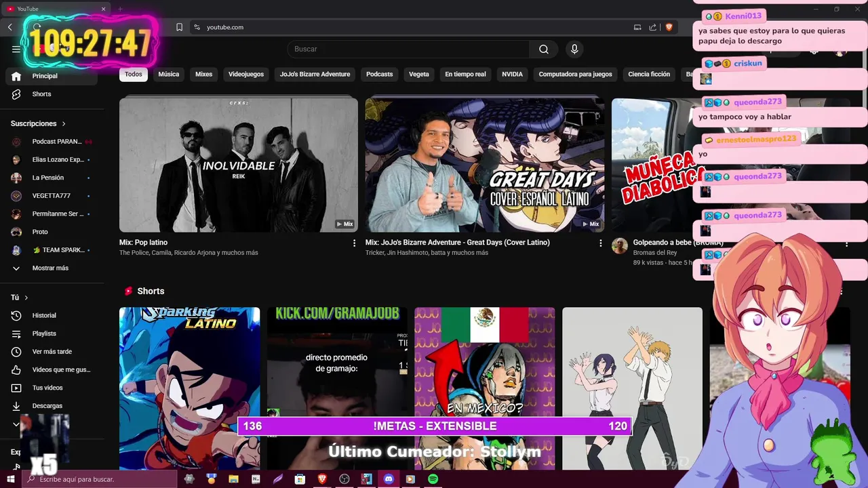This screenshot has height=488, width=868.
Task: Click the Buscar search field
Action: click(x=408, y=49)
